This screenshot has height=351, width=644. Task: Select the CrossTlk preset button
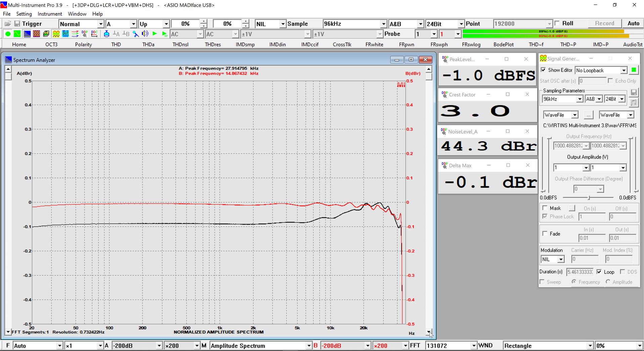342,44
